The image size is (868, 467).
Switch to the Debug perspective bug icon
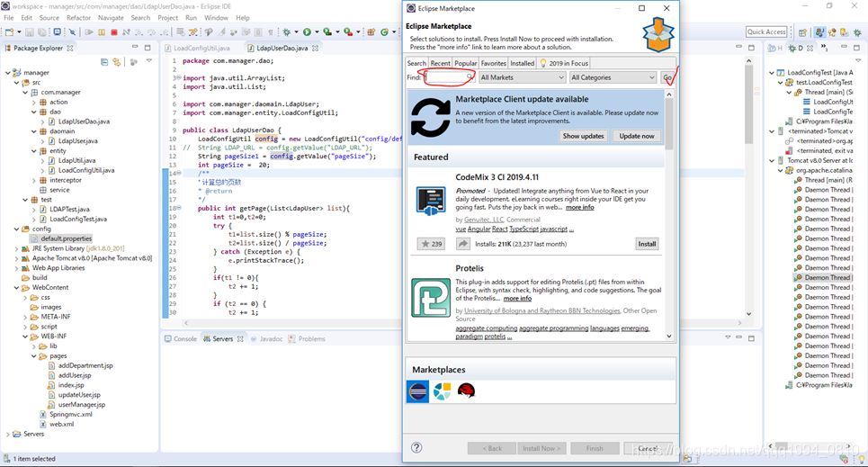(x=857, y=32)
